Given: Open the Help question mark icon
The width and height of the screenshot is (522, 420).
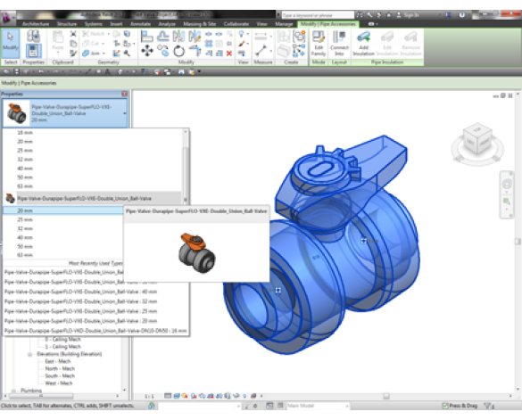Looking at the screenshot, I should [x=461, y=15].
